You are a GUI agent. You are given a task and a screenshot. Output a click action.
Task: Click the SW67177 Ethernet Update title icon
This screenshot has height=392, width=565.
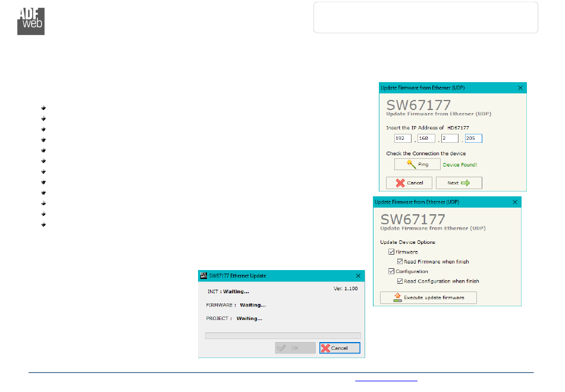coord(203,275)
